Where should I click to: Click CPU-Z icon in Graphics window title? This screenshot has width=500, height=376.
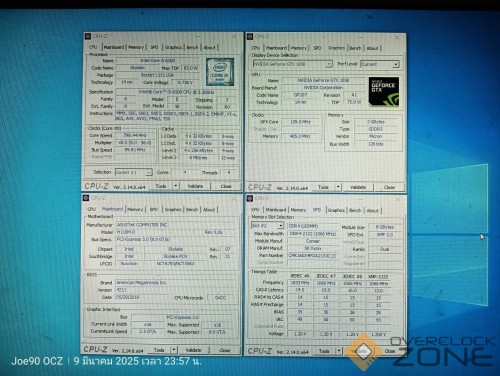[x=250, y=36]
